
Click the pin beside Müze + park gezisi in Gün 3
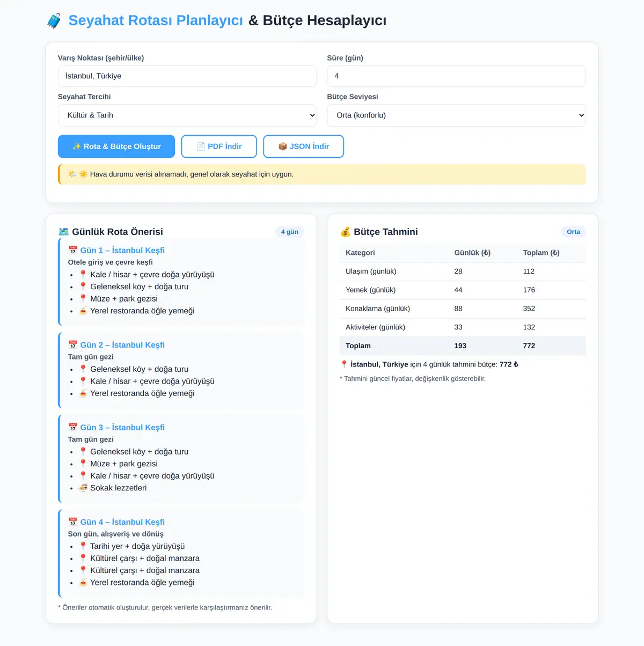(83, 464)
